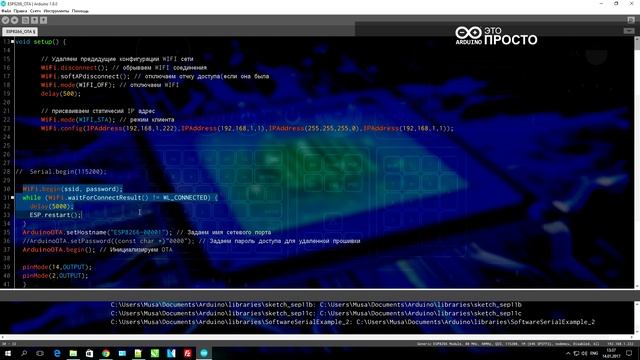Screen dimensions: 640x360
Task: Collapse the while loop fold marker
Action: (13, 198)
